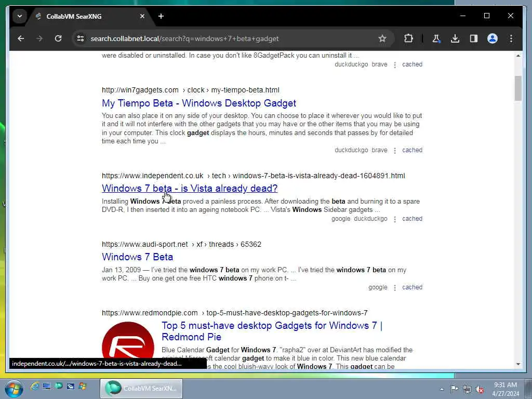The height and width of the screenshot is (399, 532).
Task: Click the win7gadgets.com URL text
Action: (x=140, y=90)
